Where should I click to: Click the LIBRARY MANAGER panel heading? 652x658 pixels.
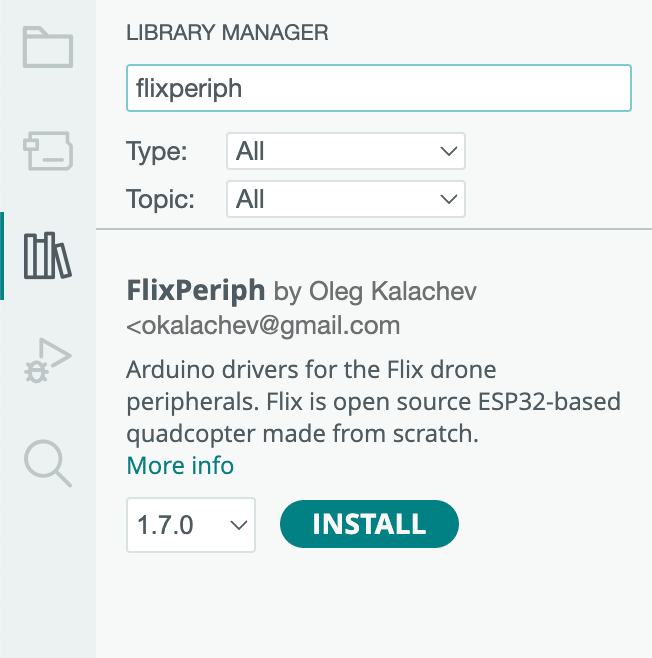coord(227,33)
